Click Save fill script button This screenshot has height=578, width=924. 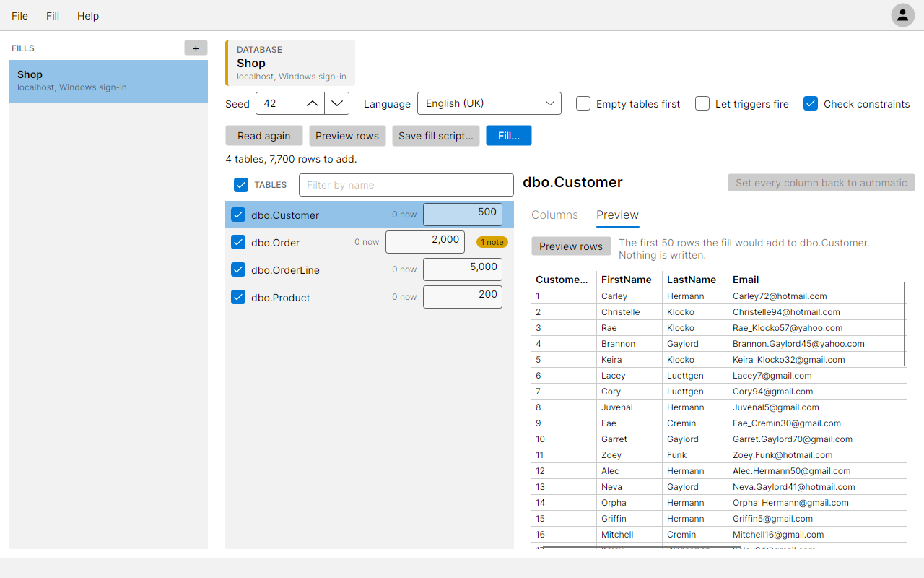(436, 136)
